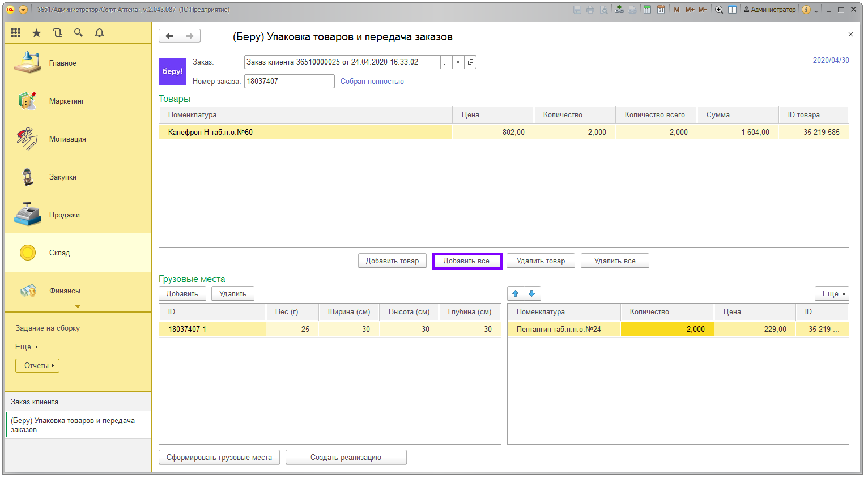Expand the Еще dropdown above cargo items
The height and width of the screenshot is (478, 868).
(x=831, y=293)
